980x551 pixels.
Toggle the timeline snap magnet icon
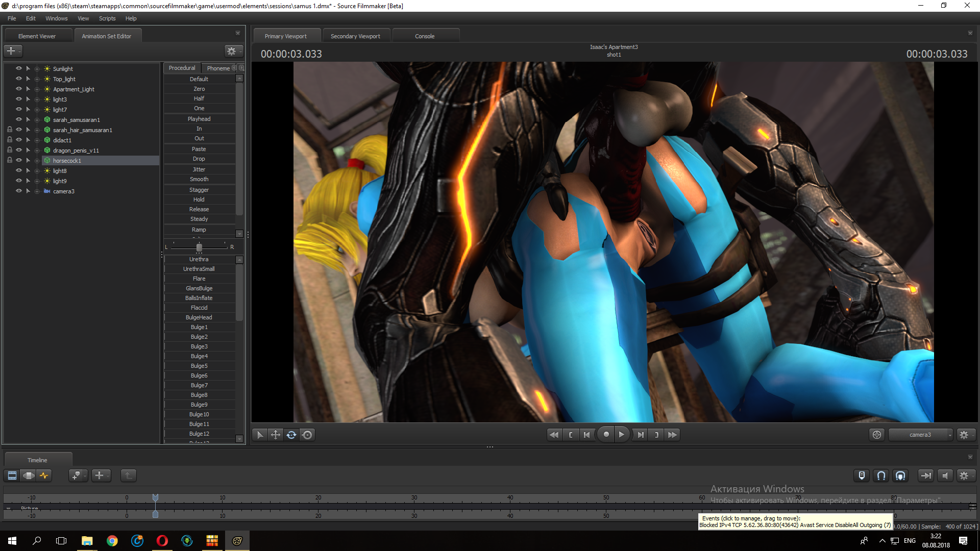pos(881,475)
